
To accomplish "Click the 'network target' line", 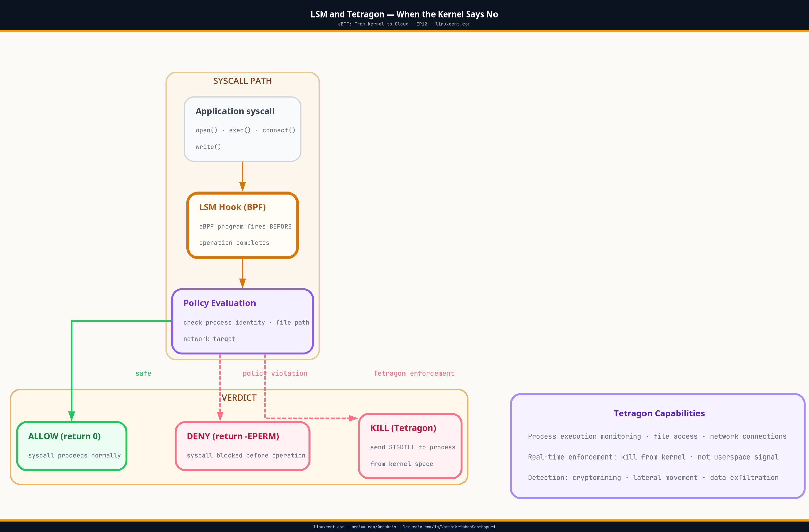I will pyautogui.click(x=209, y=339).
